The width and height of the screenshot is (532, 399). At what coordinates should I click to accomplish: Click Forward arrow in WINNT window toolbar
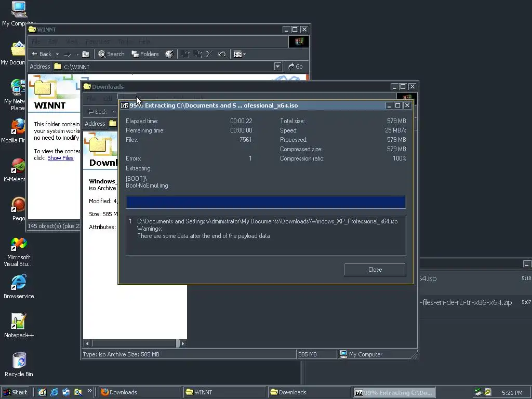[68, 54]
